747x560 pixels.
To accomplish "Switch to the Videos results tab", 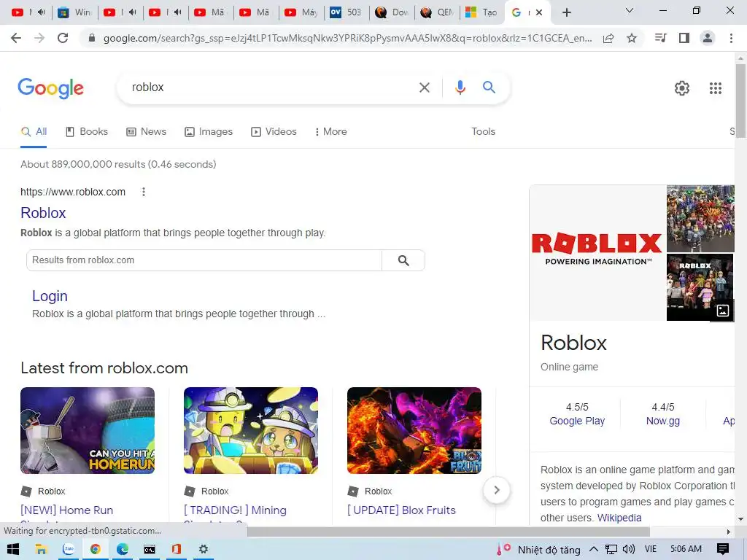I will click(x=274, y=132).
